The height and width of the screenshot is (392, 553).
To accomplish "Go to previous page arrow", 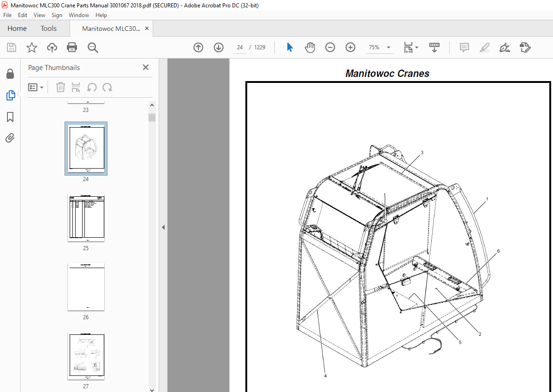I will (198, 47).
